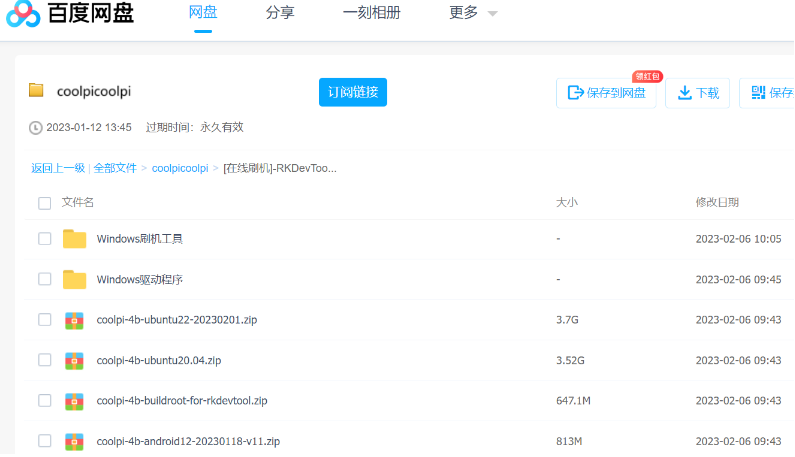Open the 更多 menu item
Screen dimensions: 795x457
coord(463,12)
